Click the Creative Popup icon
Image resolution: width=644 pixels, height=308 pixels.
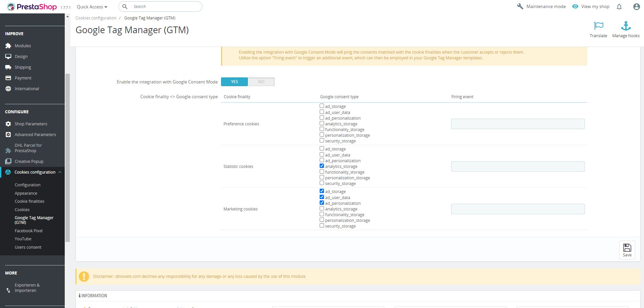(x=8, y=161)
